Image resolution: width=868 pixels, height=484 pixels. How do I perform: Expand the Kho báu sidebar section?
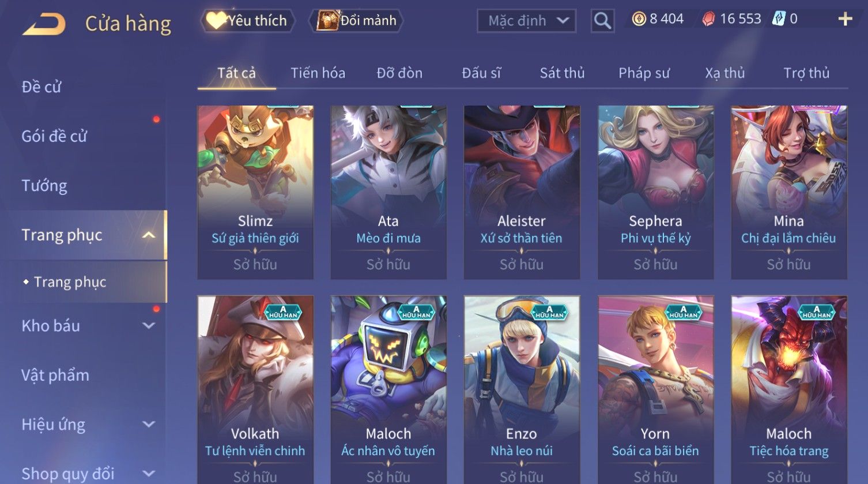click(149, 326)
